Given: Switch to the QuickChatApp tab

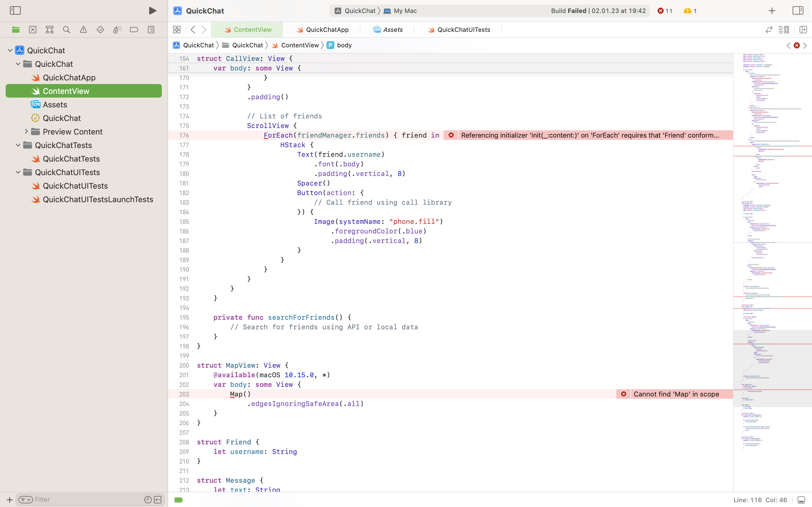Looking at the screenshot, I should click(322, 30).
